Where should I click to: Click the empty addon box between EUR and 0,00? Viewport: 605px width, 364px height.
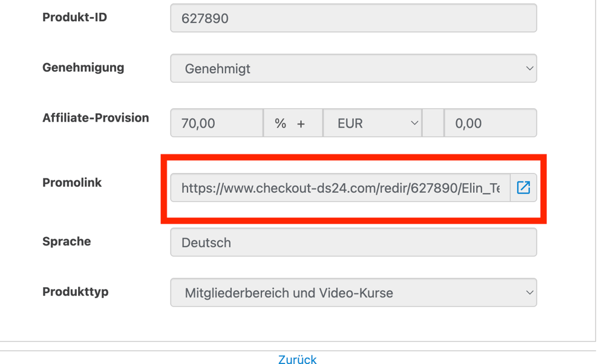(433, 123)
